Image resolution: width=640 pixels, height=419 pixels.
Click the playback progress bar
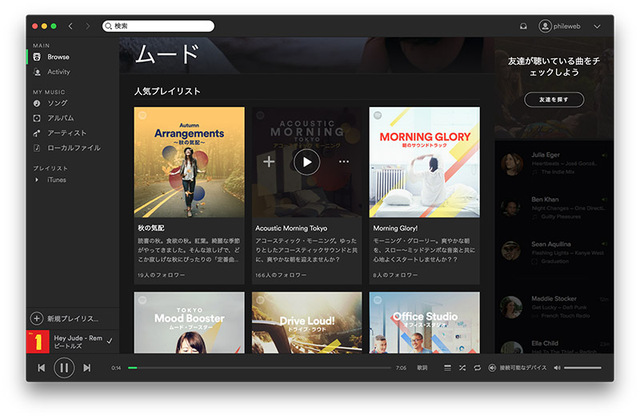click(x=259, y=368)
